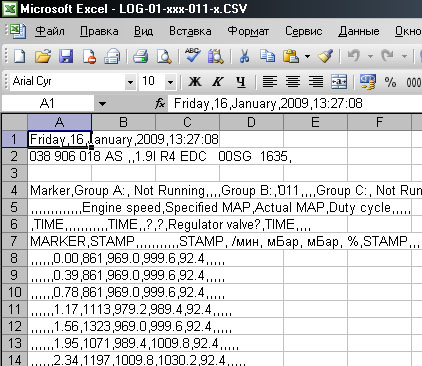
Task: Activate the Format Painter brush
Action: pyautogui.click(x=325, y=56)
